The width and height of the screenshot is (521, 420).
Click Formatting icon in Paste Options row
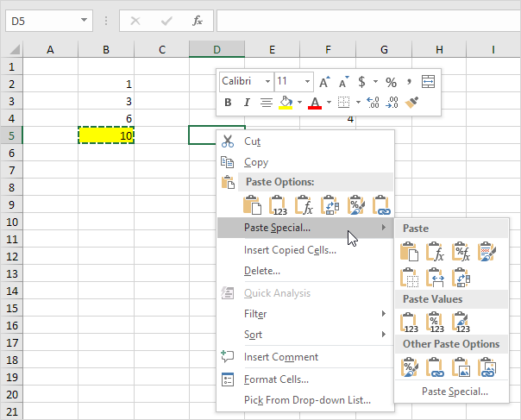tap(356, 205)
